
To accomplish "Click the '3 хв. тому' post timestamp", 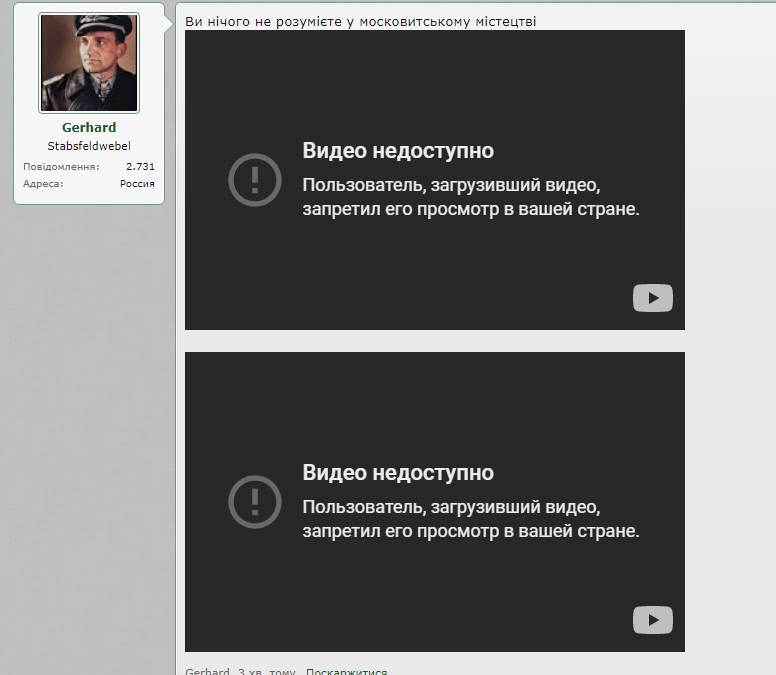I will pyautogui.click(x=267, y=671).
